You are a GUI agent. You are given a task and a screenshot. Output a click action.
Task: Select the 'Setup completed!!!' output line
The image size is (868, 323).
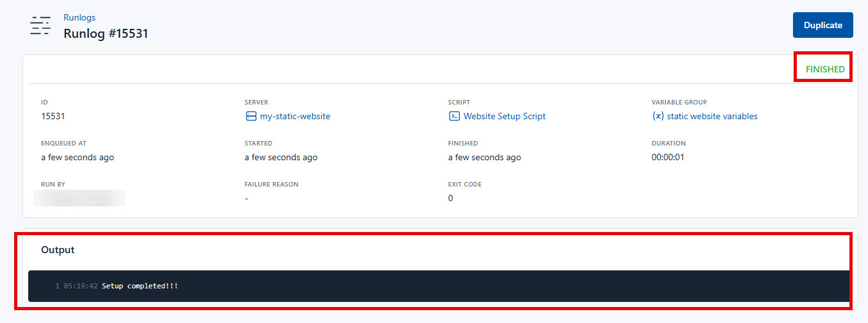tap(140, 286)
